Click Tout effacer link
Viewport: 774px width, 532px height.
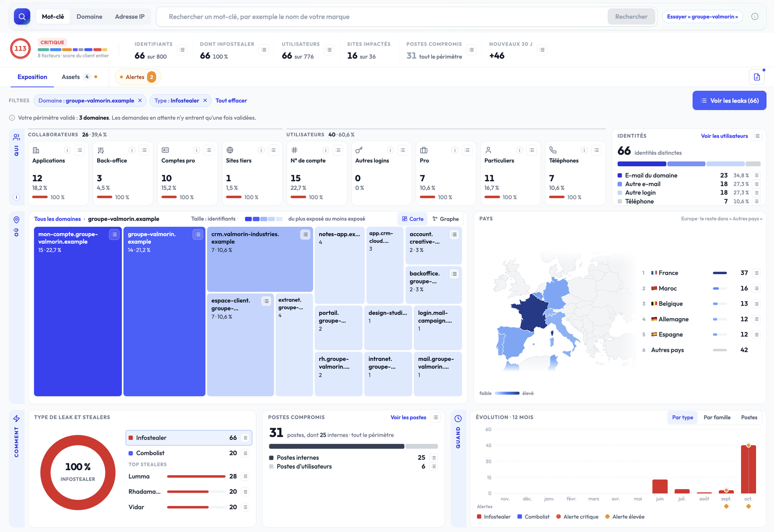[x=231, y=101]
